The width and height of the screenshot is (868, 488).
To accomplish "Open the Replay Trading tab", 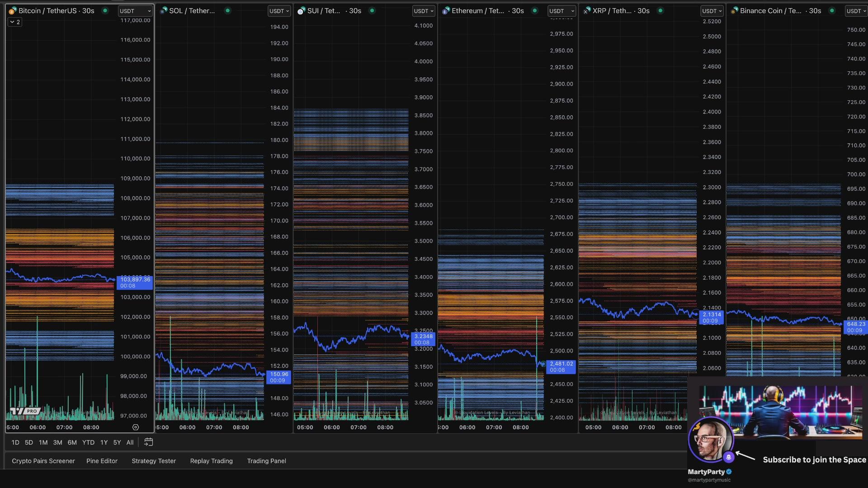I will point(211,461).
